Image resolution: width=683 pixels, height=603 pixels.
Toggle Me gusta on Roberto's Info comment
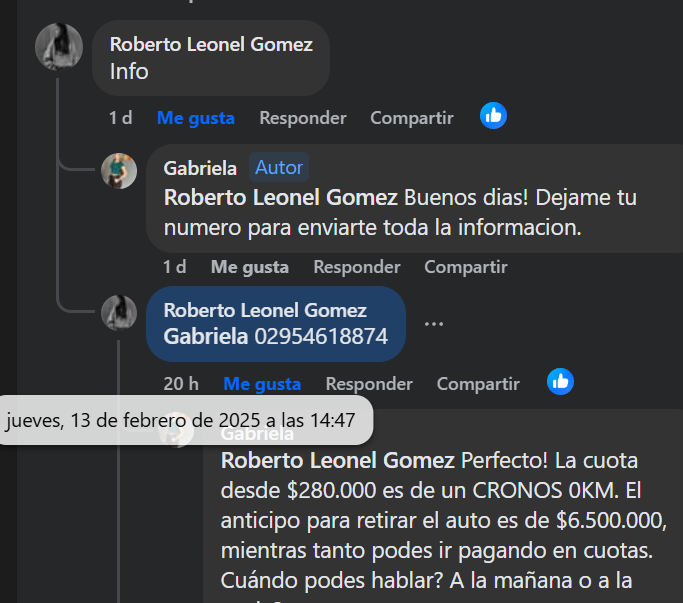pyautogui.click(x=195, y=118)
